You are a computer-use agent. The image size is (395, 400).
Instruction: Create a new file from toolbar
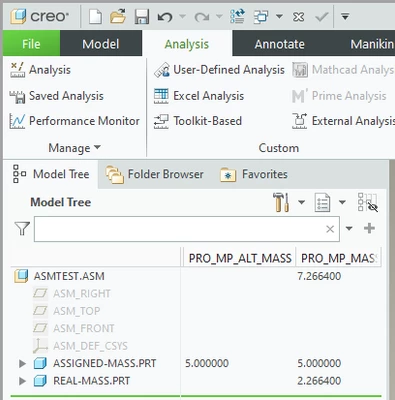pyautogui.click(x=96, y=16)
